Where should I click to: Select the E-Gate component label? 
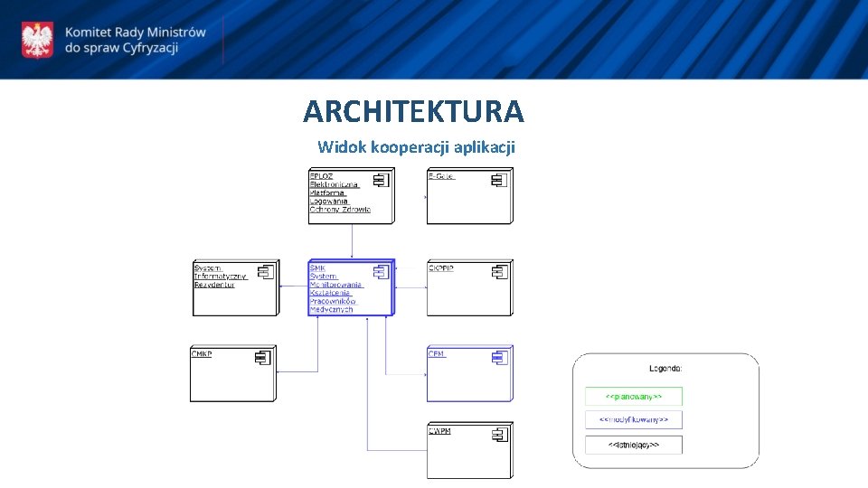click(441, 176)
